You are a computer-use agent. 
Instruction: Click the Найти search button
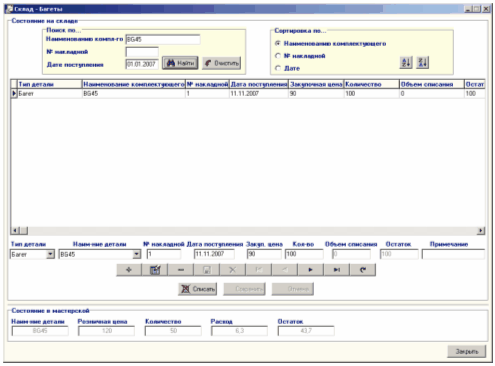(x=180, y=63)
